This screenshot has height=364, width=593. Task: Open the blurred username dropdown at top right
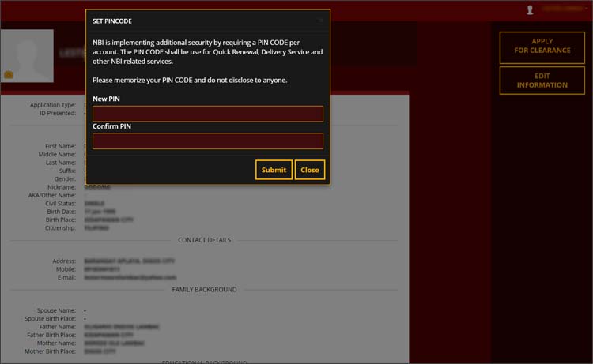[x=565, y=9]
